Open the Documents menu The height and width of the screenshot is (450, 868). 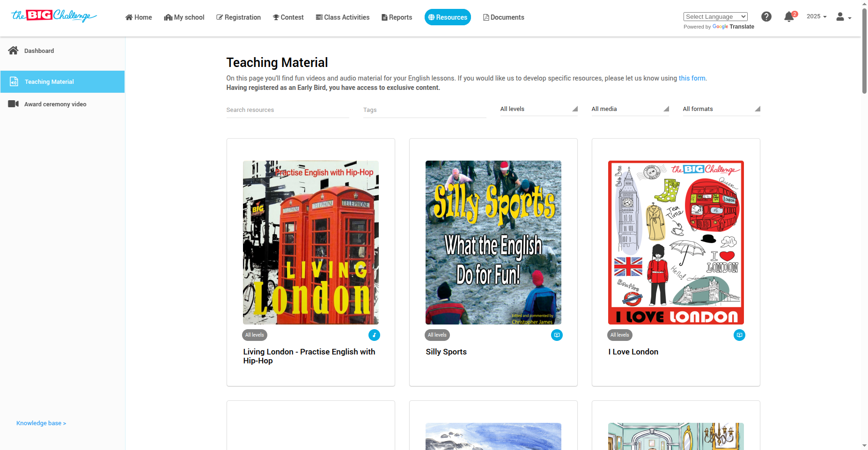(504, 17)
